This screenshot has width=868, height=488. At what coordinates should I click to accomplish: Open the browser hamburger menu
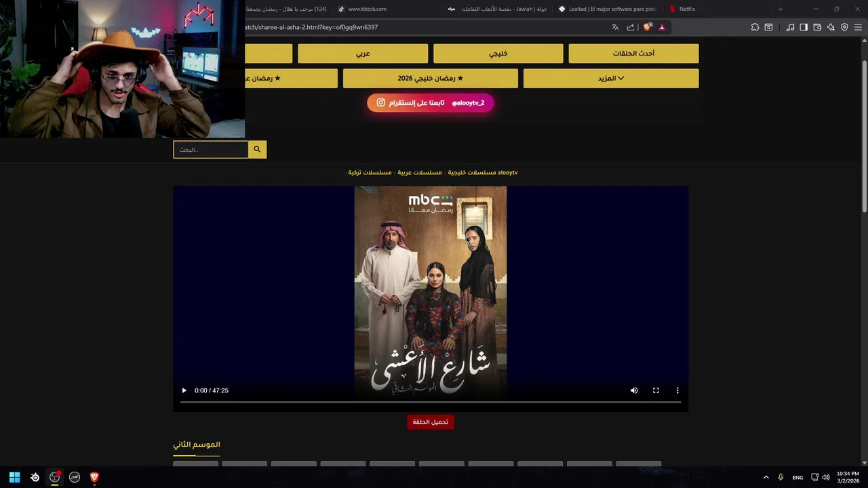click(x=858, y=27)
